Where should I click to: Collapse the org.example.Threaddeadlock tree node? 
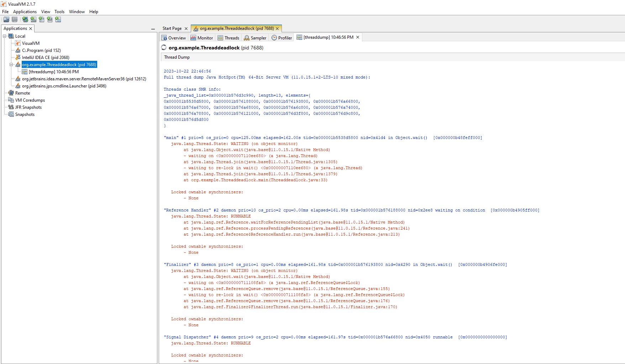click(x=11, y=64)
